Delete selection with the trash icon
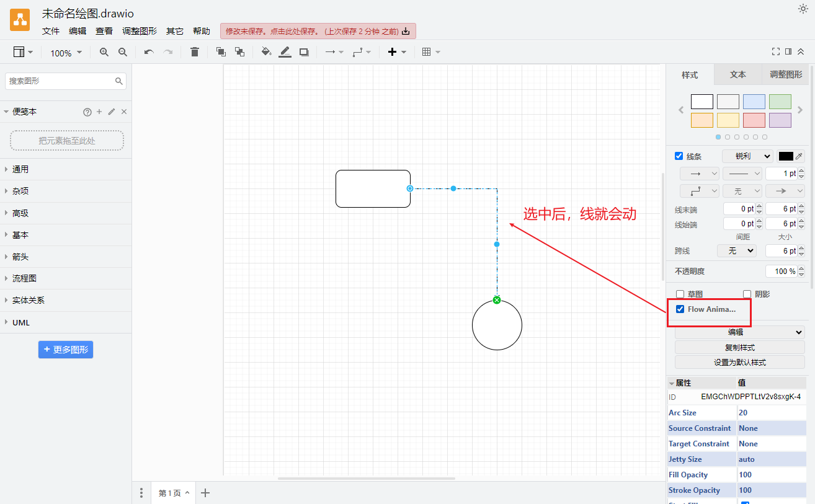This screenshot has width=815, height=504. click(x=195, y=52)
